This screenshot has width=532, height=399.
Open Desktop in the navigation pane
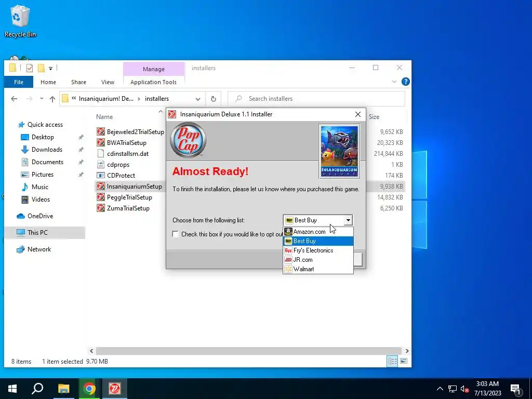43,137
